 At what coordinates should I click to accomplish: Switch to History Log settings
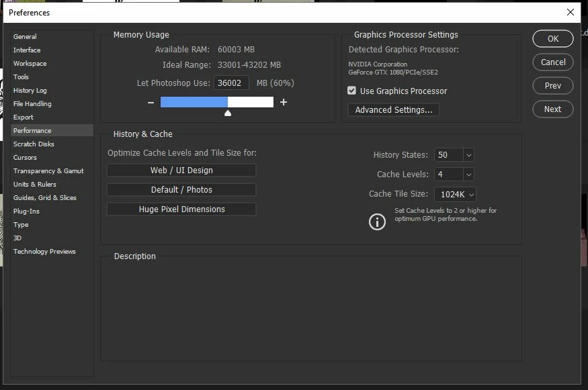(52, 91)
